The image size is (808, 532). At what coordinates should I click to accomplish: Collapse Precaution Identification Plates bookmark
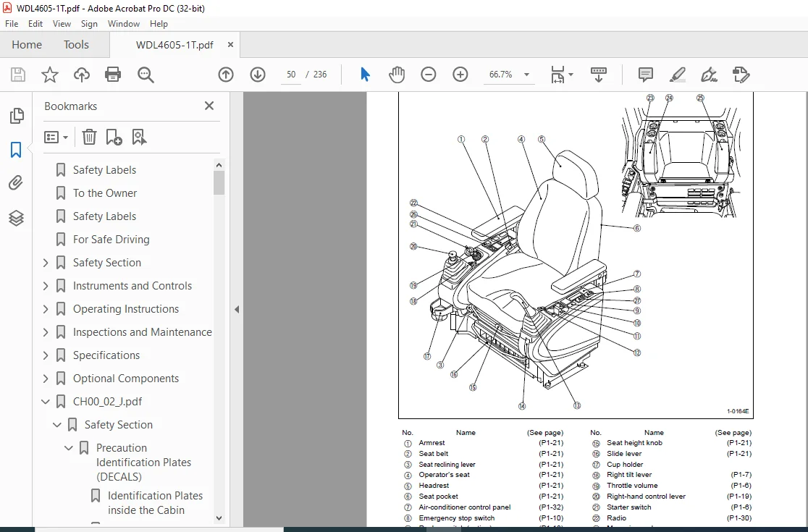[69, 448]
